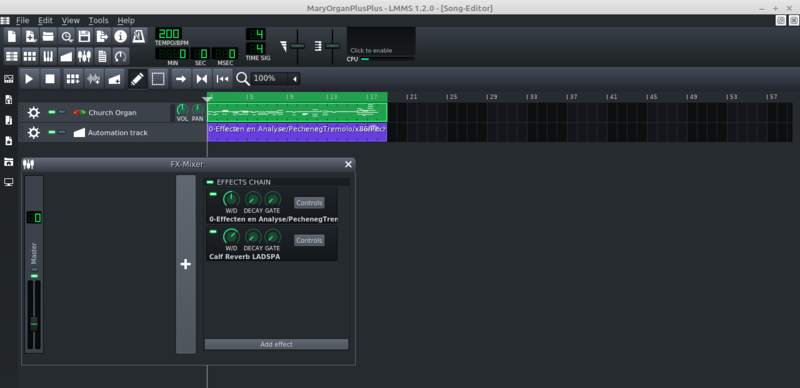Open the 100% zoom dropdown
Image resolution: width=800 pixels, height=388 pixels.
pyautogui.click(x=276, y=79)
